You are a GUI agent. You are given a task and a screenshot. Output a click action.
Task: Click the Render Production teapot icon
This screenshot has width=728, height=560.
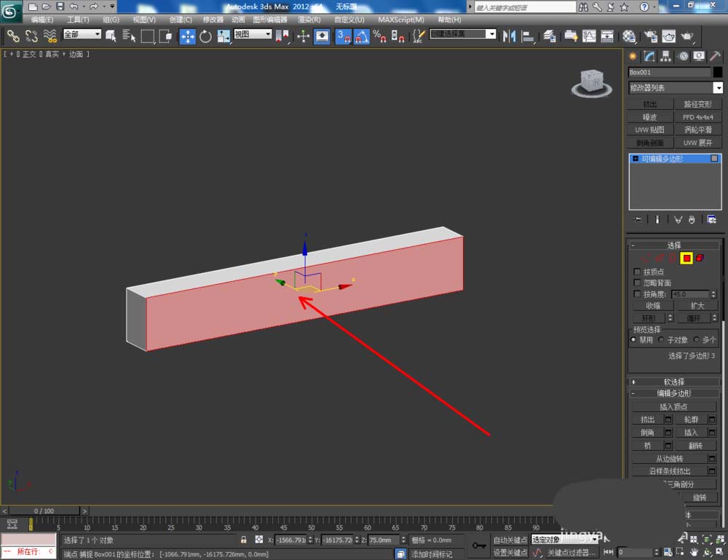click(687, 36)
